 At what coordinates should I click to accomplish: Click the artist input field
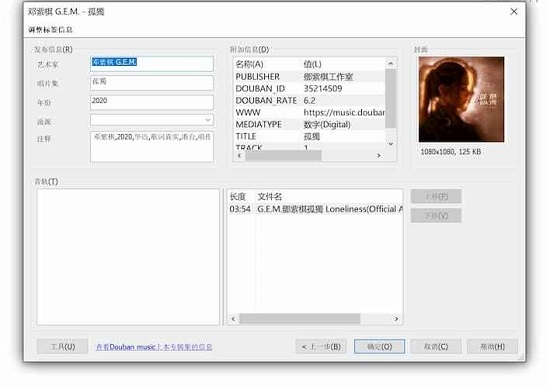tap(152, 64)
